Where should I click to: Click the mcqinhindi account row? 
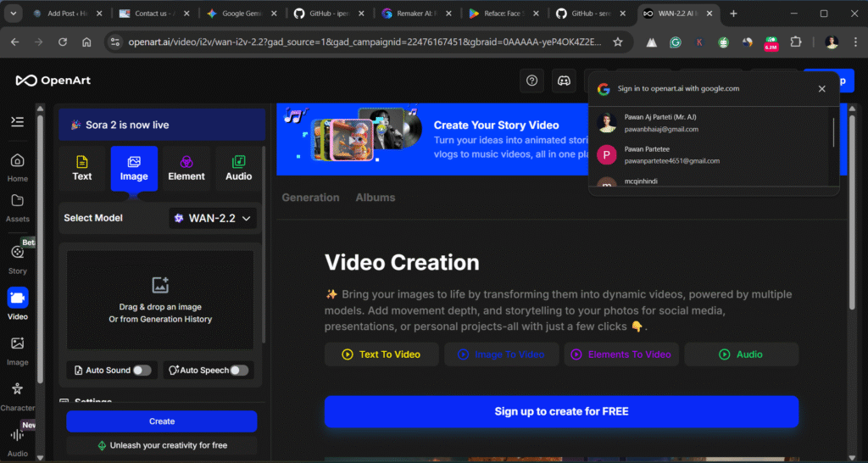(709, 181)
